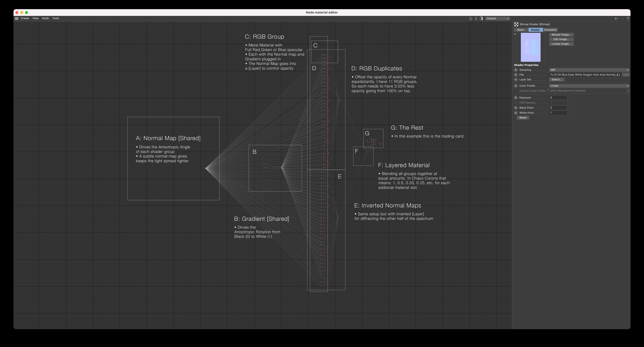The width and height of the screenshot is (644, 347).
Task: Click the letter B group frame label
Action: point(255,152)
